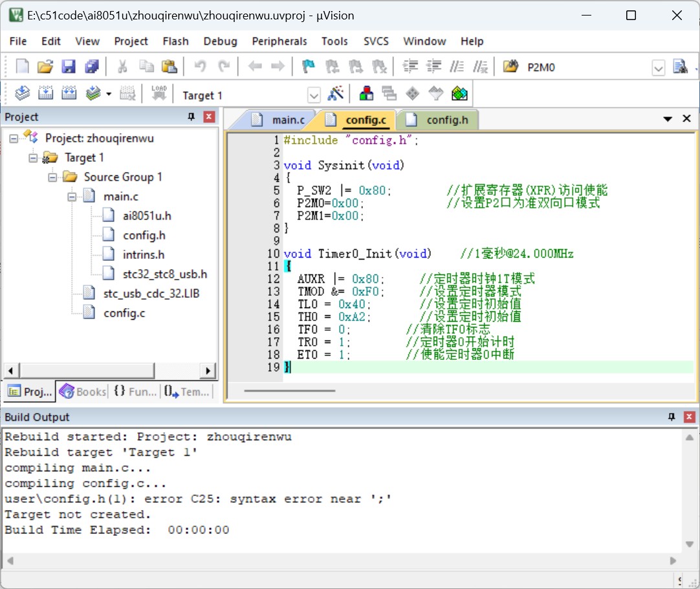Save the current file via floppy icon

pyautogui.click(x=69, y=67)
